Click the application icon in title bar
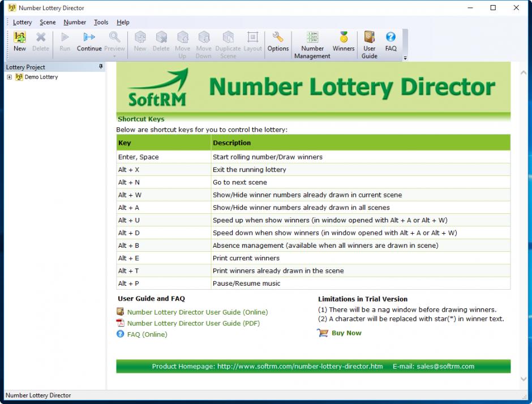Viewport: 532px width, 404px height. click(12, 7)
